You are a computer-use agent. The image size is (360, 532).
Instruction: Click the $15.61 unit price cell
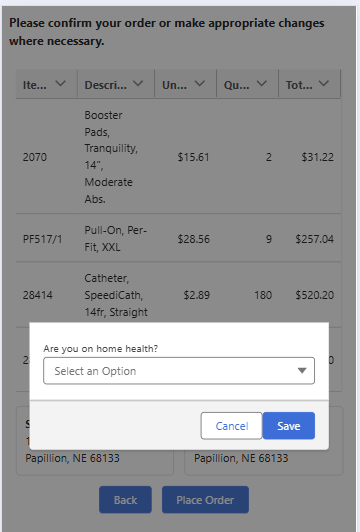tap(193, 157)
